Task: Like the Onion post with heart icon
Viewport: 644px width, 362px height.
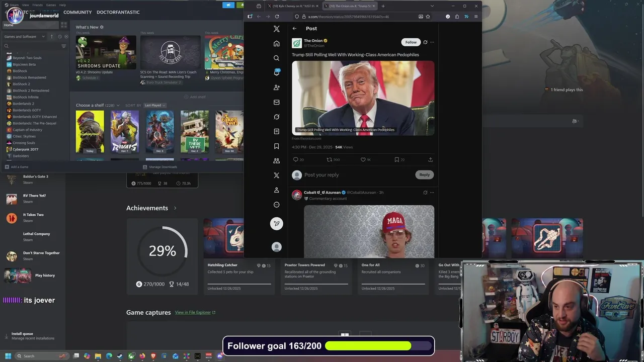Action: point(363,159)
